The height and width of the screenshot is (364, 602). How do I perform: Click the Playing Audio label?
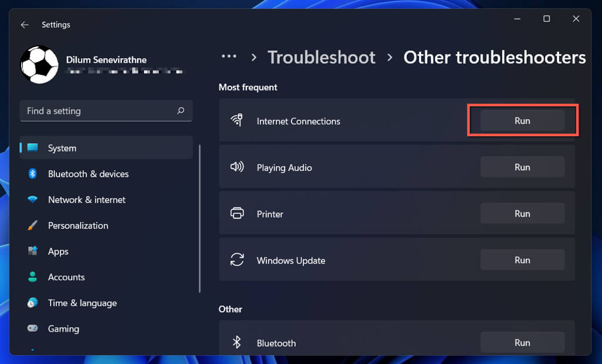coord(284,168)
